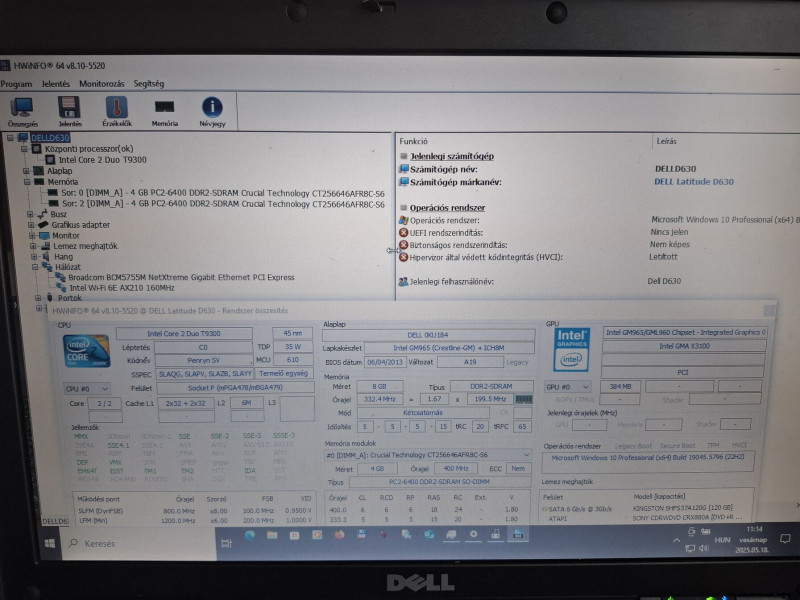Click the BIOS date 06/04/2013 field
800x600 pixels.
tap(385, 362)
